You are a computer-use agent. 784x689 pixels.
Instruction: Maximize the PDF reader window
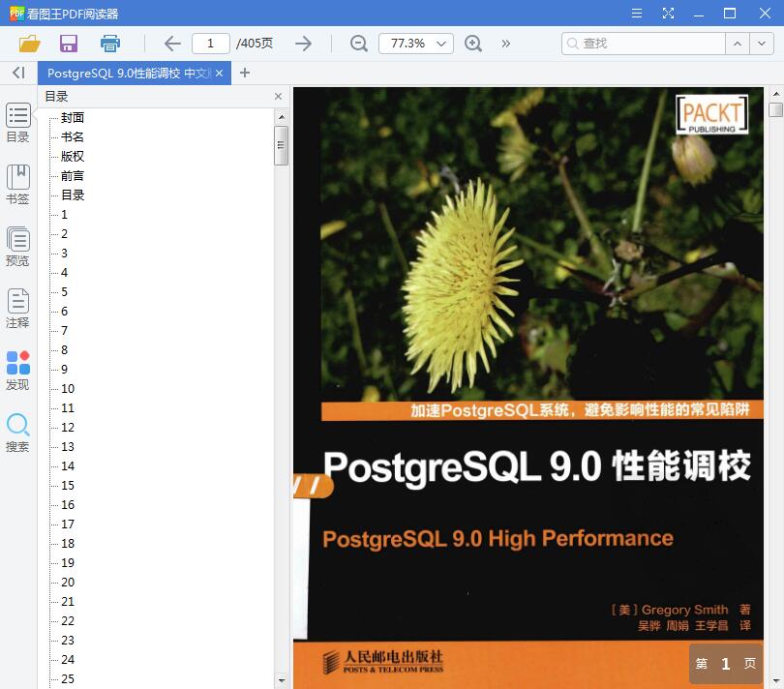tap(730, 13)
